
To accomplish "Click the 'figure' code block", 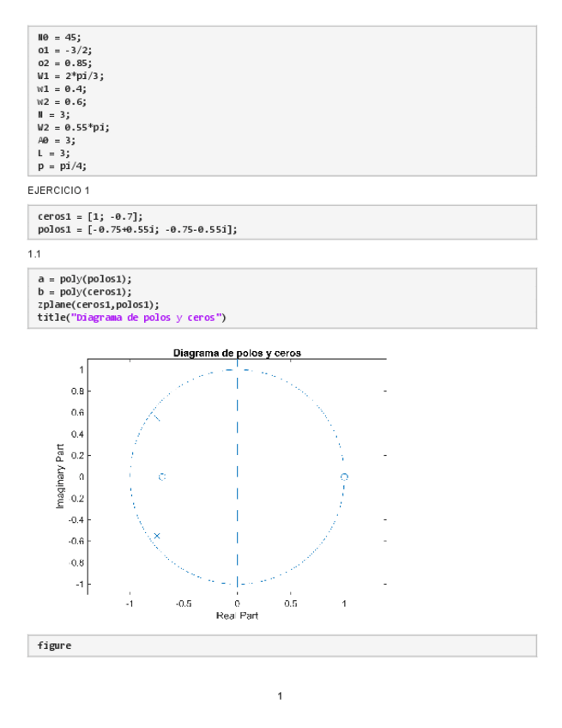I will coord(54,645).
